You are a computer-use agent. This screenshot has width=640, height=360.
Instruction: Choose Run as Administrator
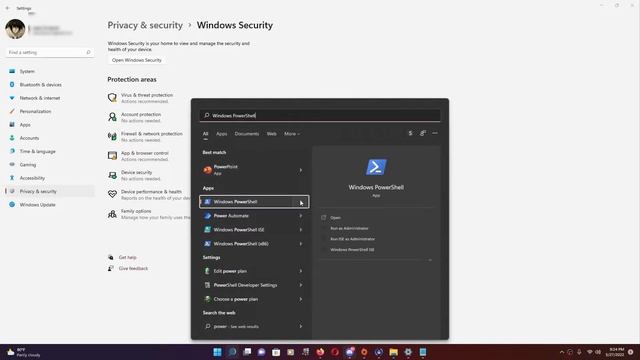[x=349, y=229]
